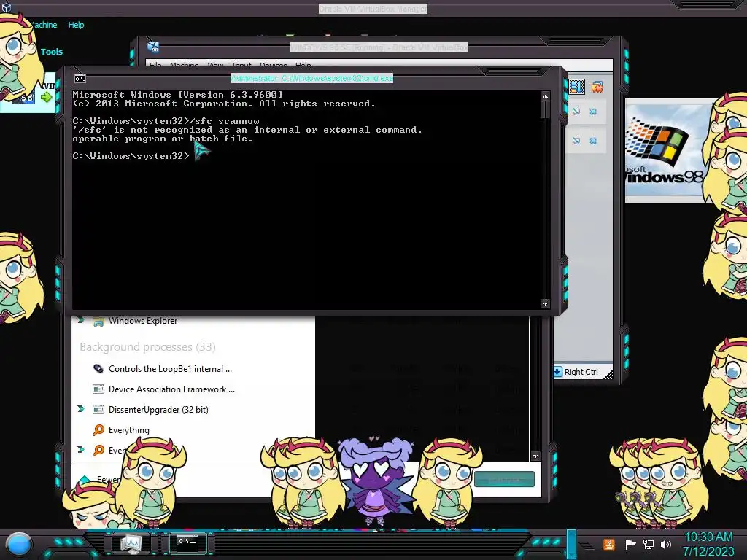Click the upper notification's mute message icon
Viewport: 747px width, 560px height.
point(576,112)
